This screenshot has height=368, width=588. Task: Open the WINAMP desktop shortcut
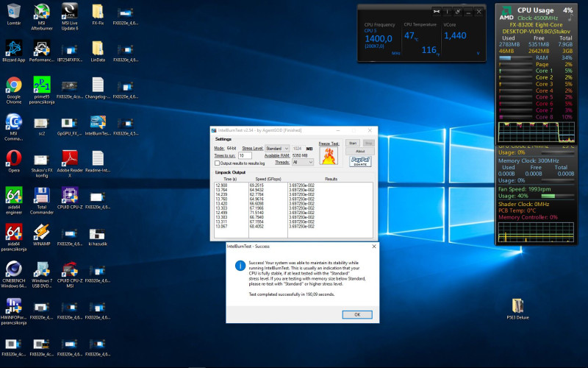[x=42, y=232]
